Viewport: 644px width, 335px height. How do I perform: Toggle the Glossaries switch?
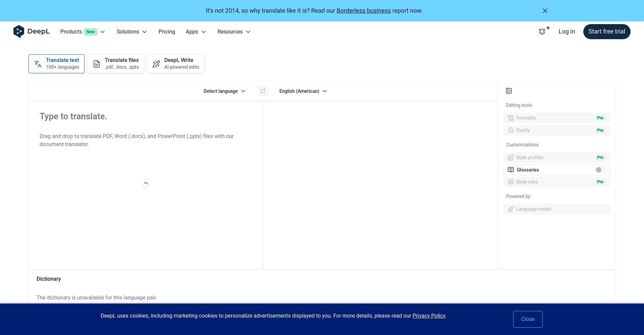601,170
